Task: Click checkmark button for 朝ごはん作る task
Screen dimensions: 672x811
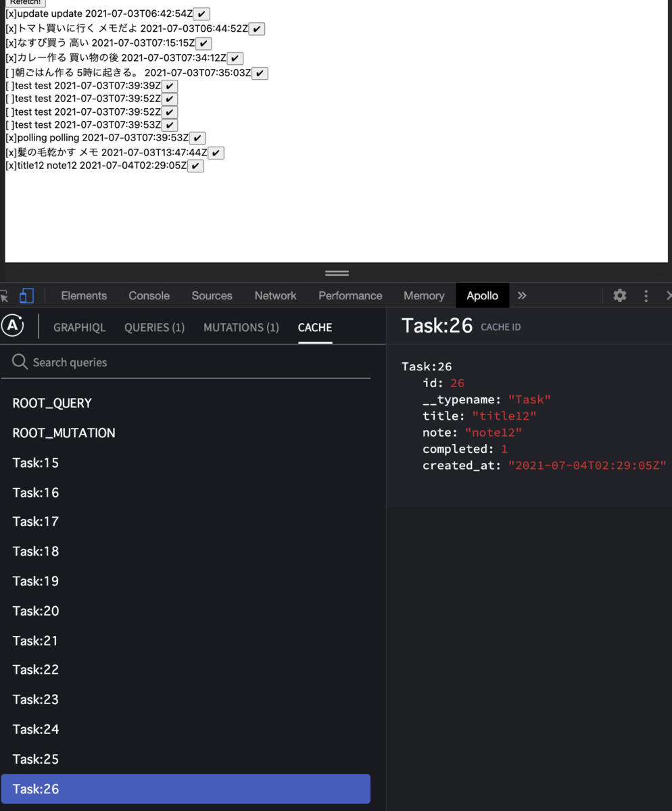Action: [x=260, y=73]
